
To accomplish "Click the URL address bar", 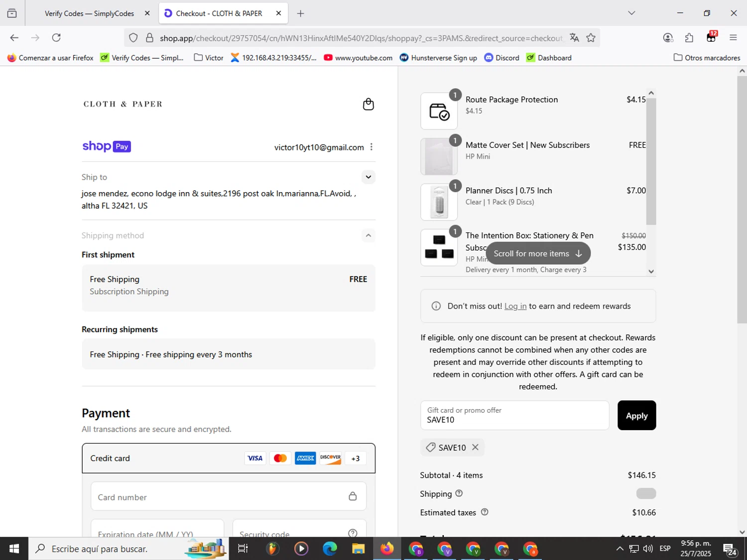I will 362,38.
